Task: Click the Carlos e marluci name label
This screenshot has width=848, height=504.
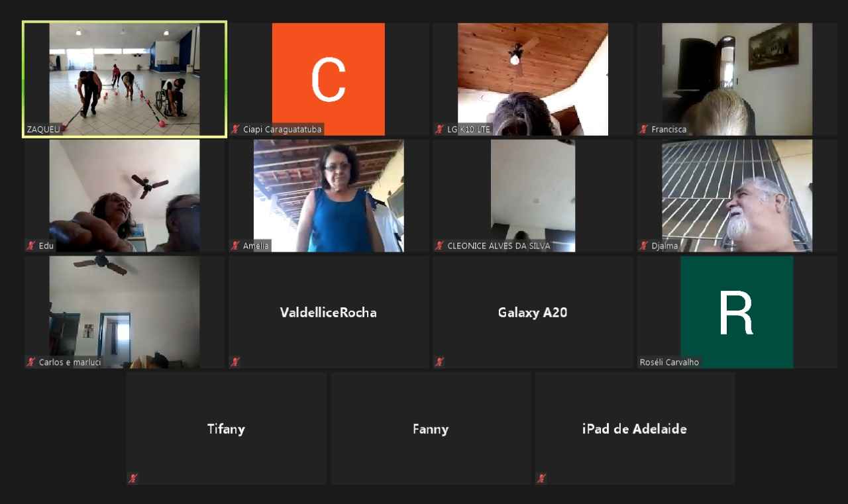Action: [x=70, y=362]
